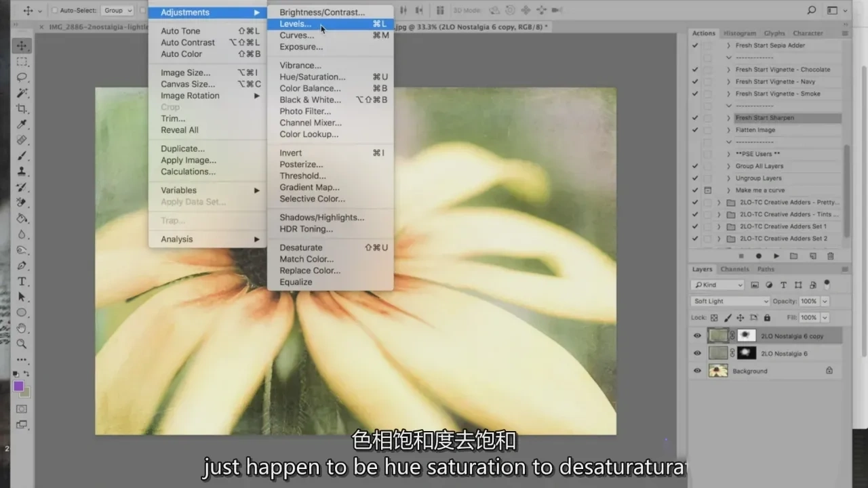The image size is (868, 488).
Task: Open the Soft Light blend mode dropdown
Action: pos(730,301)
